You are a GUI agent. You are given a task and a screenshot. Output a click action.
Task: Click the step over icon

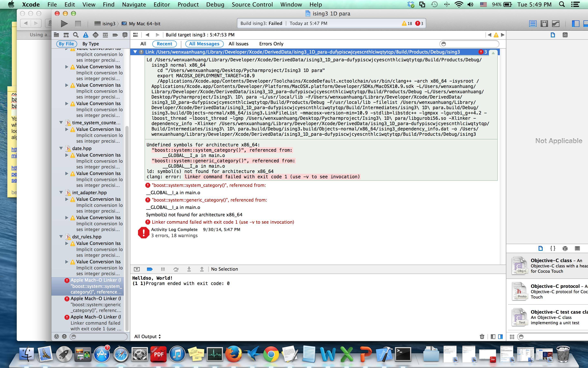point(176,269)
